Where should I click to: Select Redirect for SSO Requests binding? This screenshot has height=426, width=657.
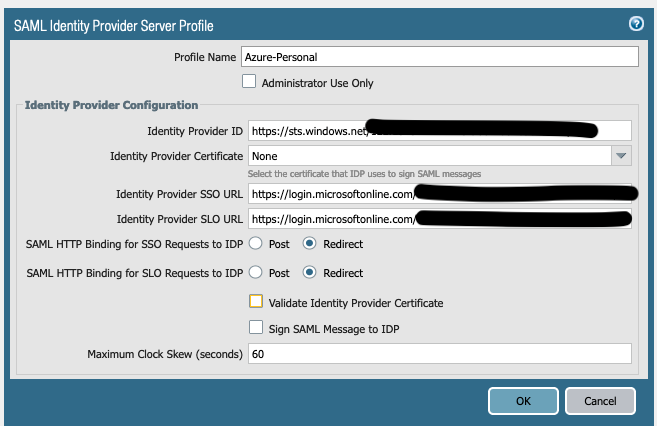[310, 244]
